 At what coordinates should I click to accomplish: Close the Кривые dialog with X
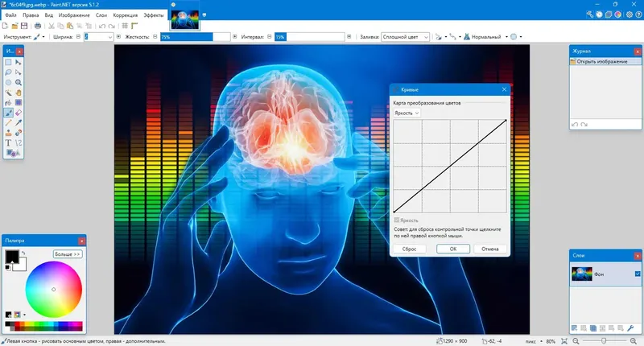(x=505, y=89)
